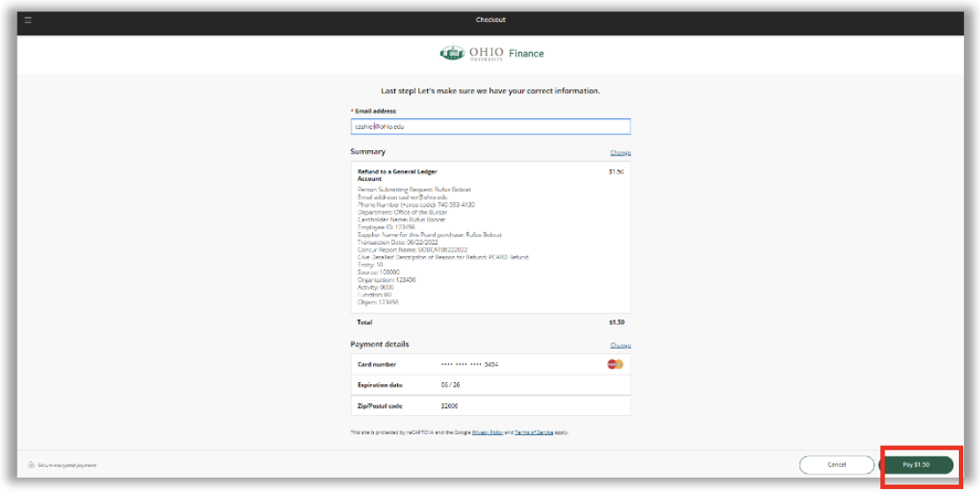Viewport: 980px width, 497px height.
Task: Click the Concur Report Name BOBCAT06222022 line
Action: tap(413, 250)
